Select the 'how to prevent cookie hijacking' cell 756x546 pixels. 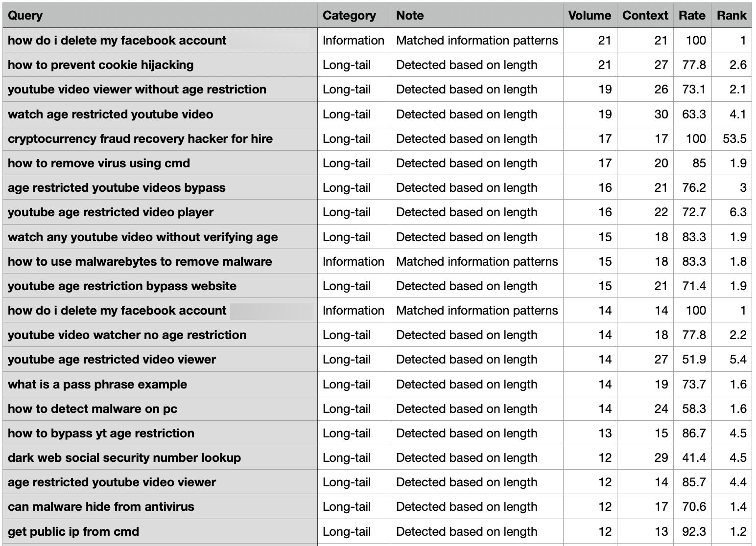click(x=160, y=65)
